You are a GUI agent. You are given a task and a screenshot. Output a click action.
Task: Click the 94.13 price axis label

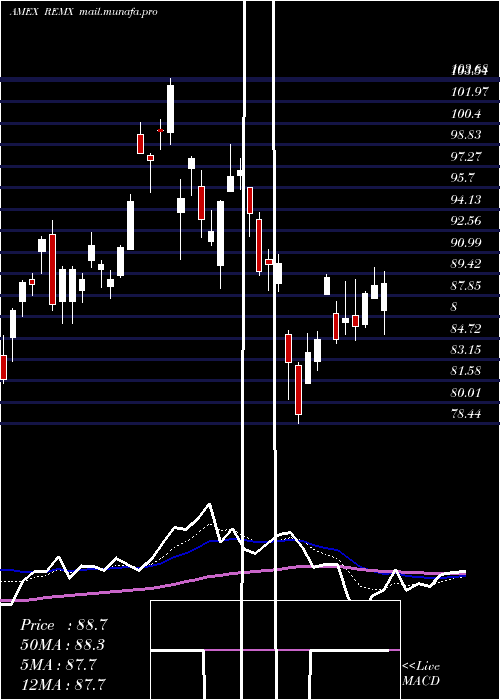click(x=467, y=199)
